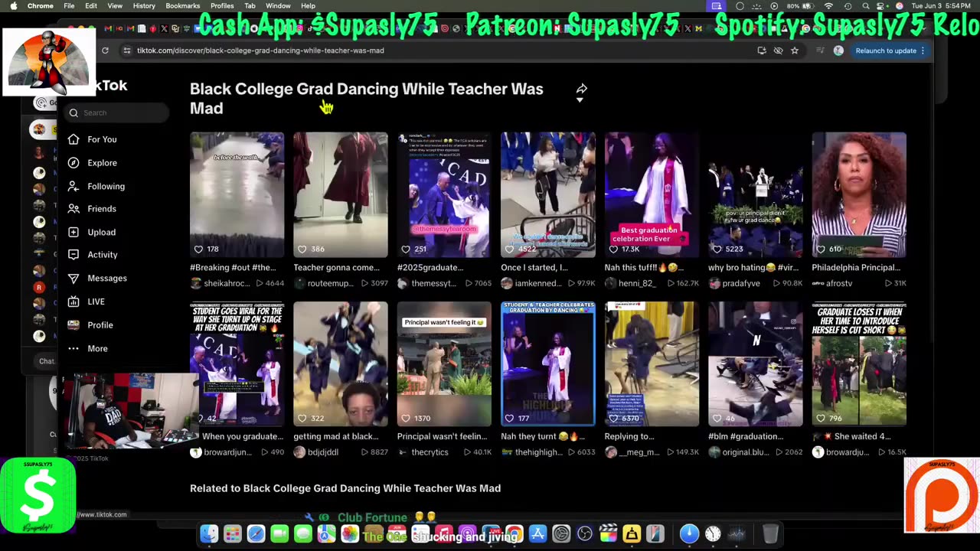The width and height of the screenshot is (980, 551).
Task: Open 'getting mad at black...' video thumbnail
Action: (341, 364)
